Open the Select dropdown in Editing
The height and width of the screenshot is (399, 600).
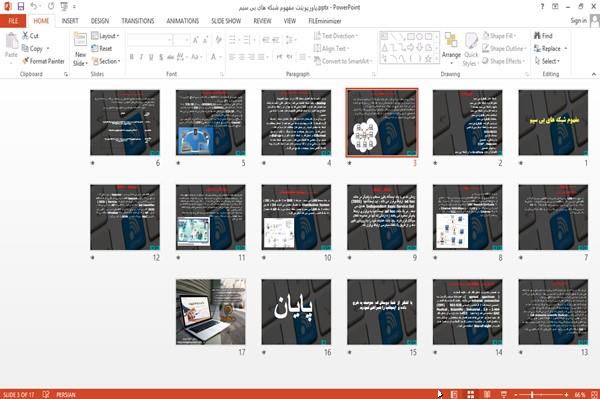(547, 61)
